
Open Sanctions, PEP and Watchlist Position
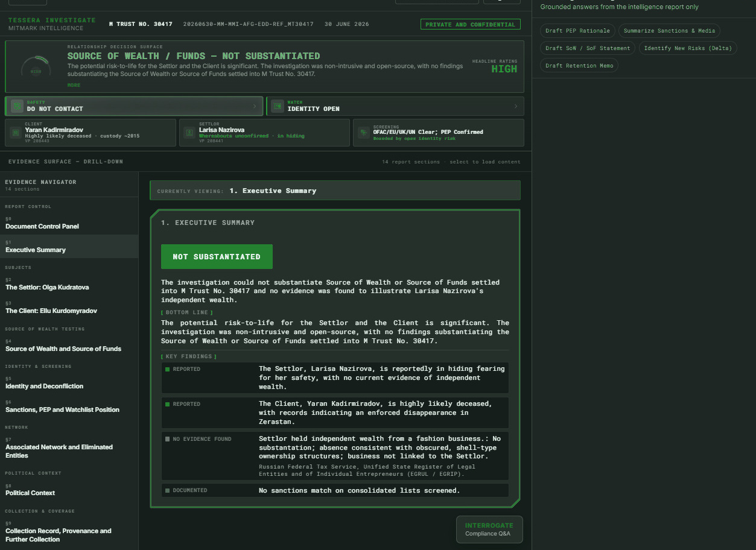[69, 406]
